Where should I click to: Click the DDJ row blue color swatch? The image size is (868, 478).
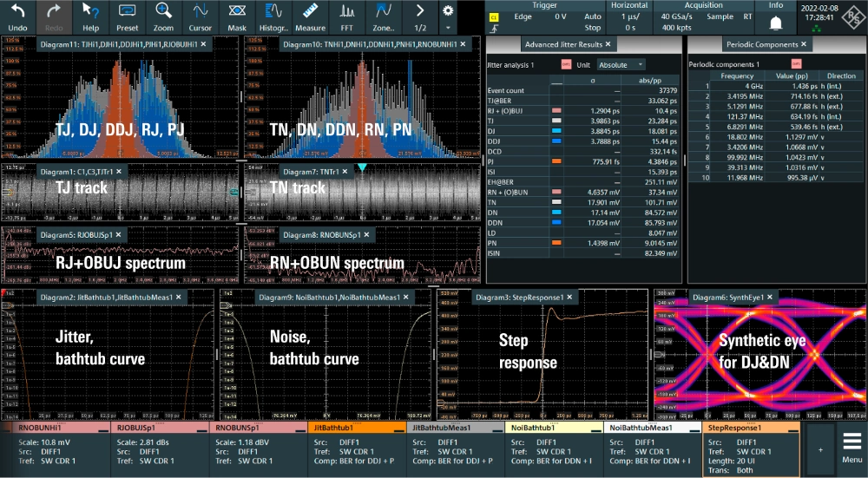556,141
